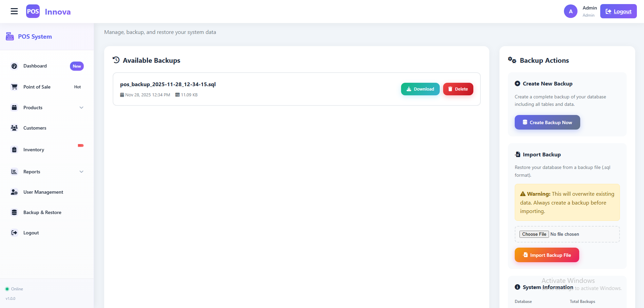The width and height of the screenshot is (644, 308).
Task: Click the Logout link in header
Action: (x=618, y=12)
